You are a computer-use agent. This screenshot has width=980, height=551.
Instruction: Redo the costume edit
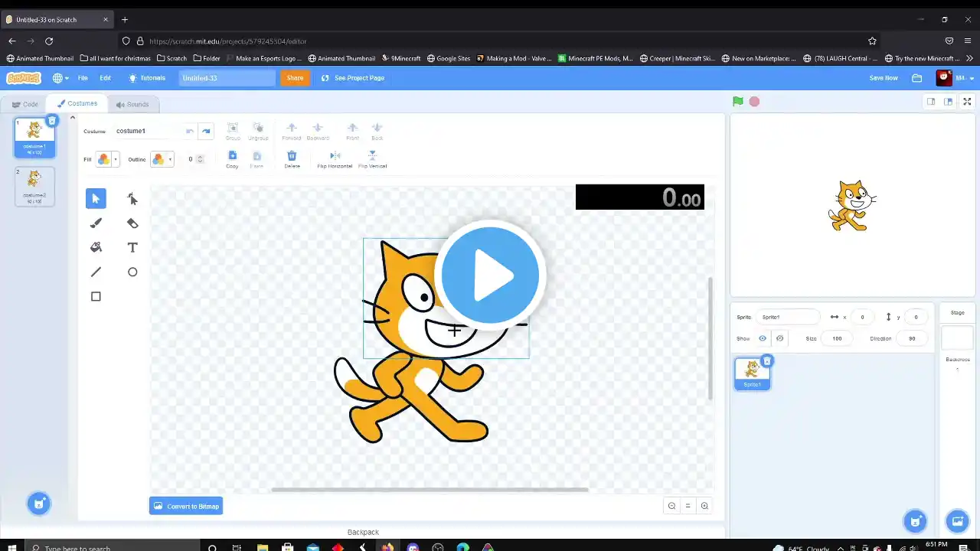point(206,132)
